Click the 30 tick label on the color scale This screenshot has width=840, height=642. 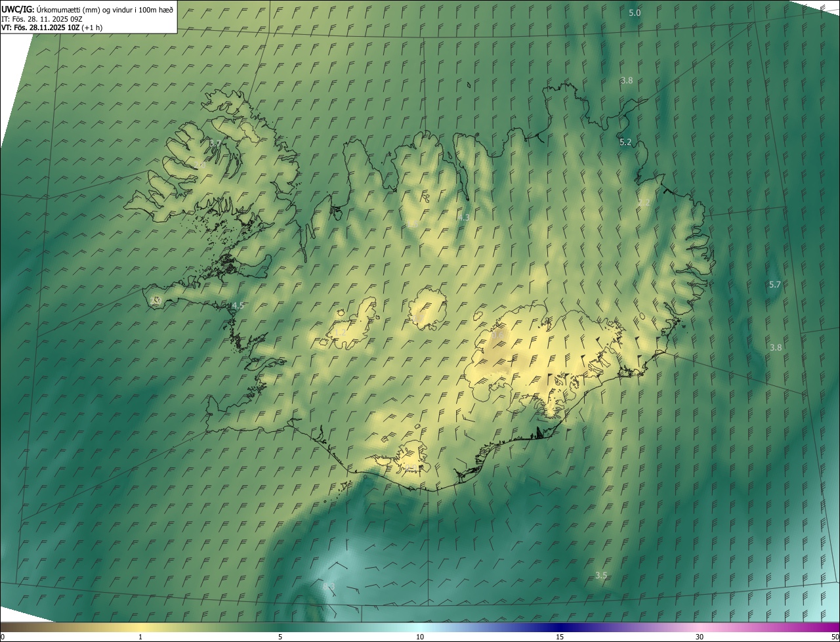[700, 637]
